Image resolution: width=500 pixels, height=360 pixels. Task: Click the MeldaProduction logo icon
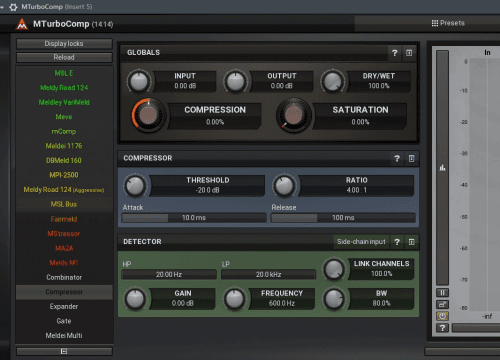pyautogui.click(x=22, y=24)
